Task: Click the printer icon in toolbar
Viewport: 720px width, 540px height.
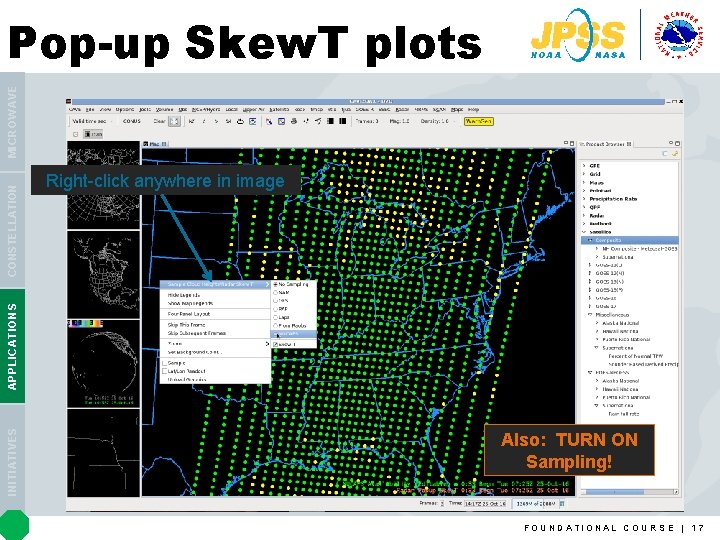Action: point(294,121)
